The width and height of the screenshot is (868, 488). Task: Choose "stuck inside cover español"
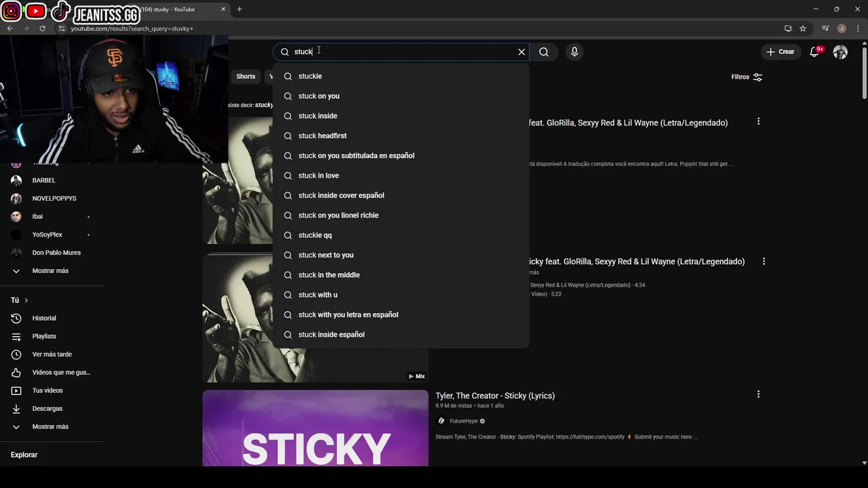pyautogui.click(x=401, y=195)
